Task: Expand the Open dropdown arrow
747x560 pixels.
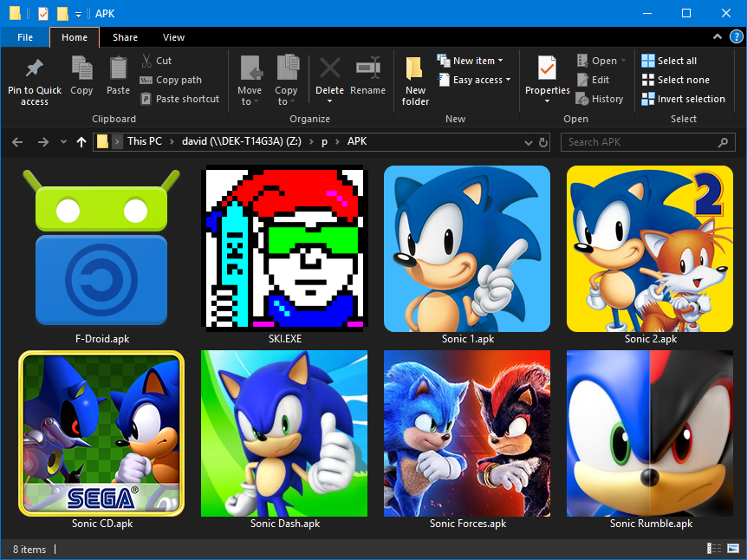Action: coord(623,61)
